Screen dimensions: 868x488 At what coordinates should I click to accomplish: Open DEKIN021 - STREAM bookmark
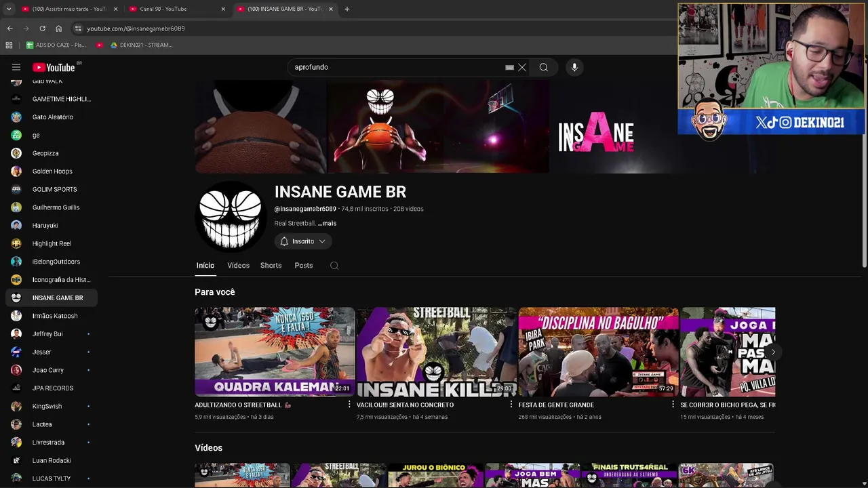(x=142, y=45)
